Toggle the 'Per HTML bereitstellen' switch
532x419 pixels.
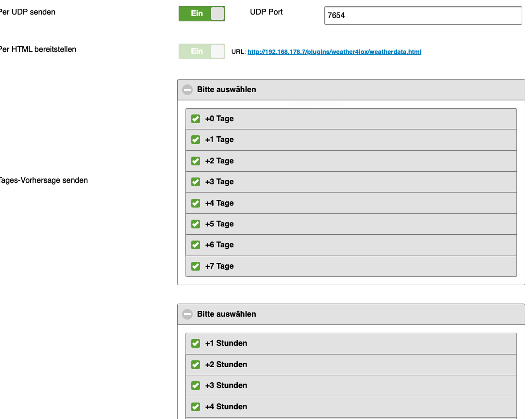tap(202, 51)
